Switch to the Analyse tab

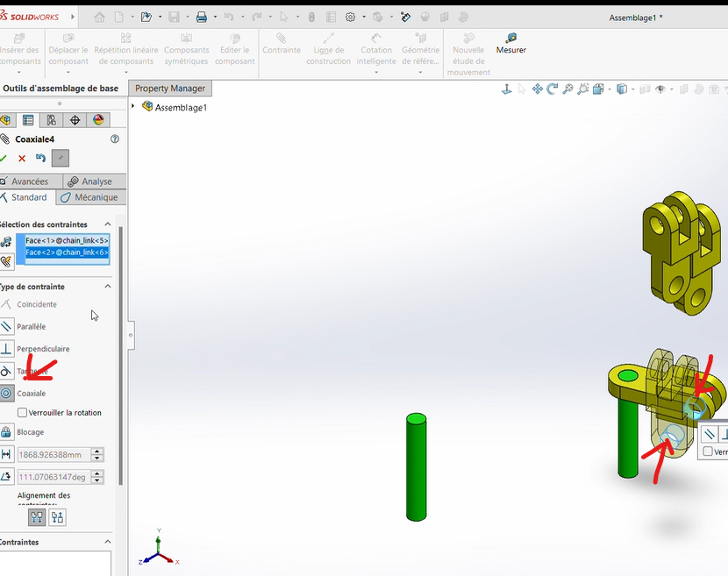[95, 181]
